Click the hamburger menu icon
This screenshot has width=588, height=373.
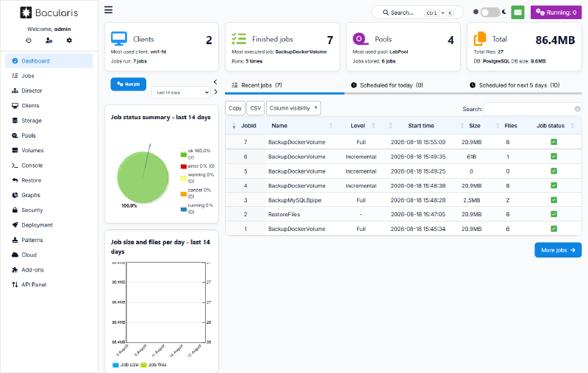point(108,10)
